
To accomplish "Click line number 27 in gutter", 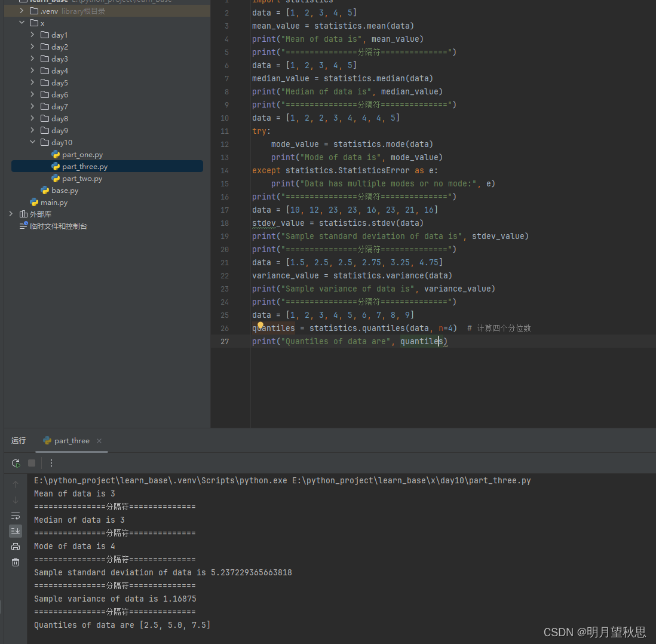I will click(225, 342).
